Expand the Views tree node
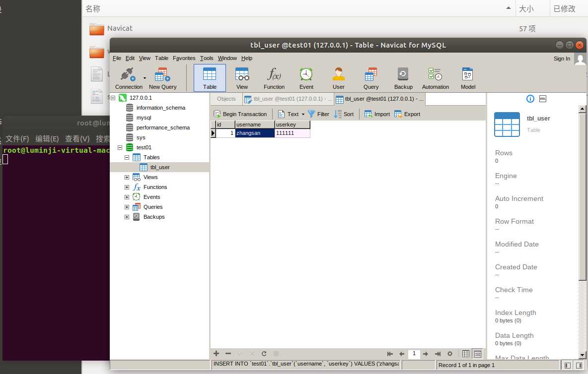This screenshot has width=588, height=374. [127, 177]
